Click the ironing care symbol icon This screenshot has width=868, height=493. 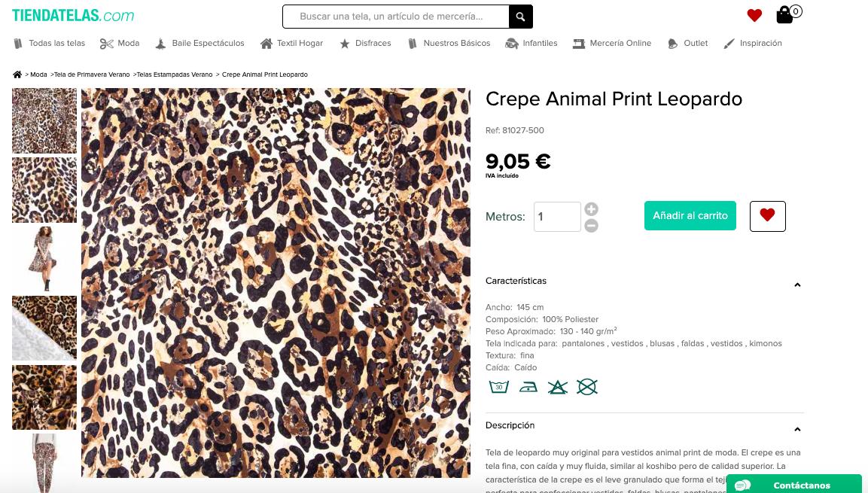pyautogui.click(x=528, y=387)
